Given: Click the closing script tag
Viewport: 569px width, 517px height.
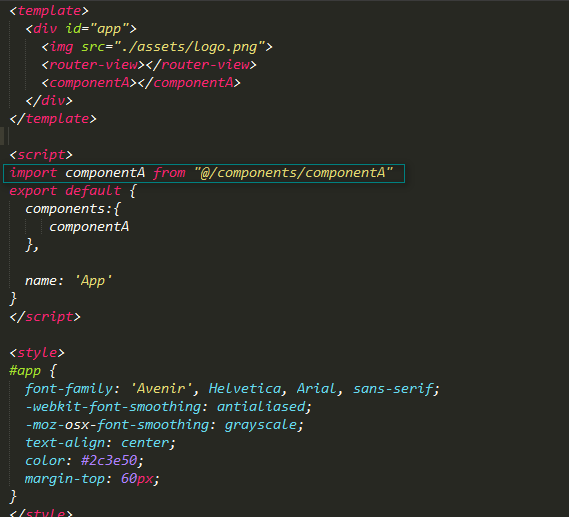Looking at the screenshot, I should 45,317.
